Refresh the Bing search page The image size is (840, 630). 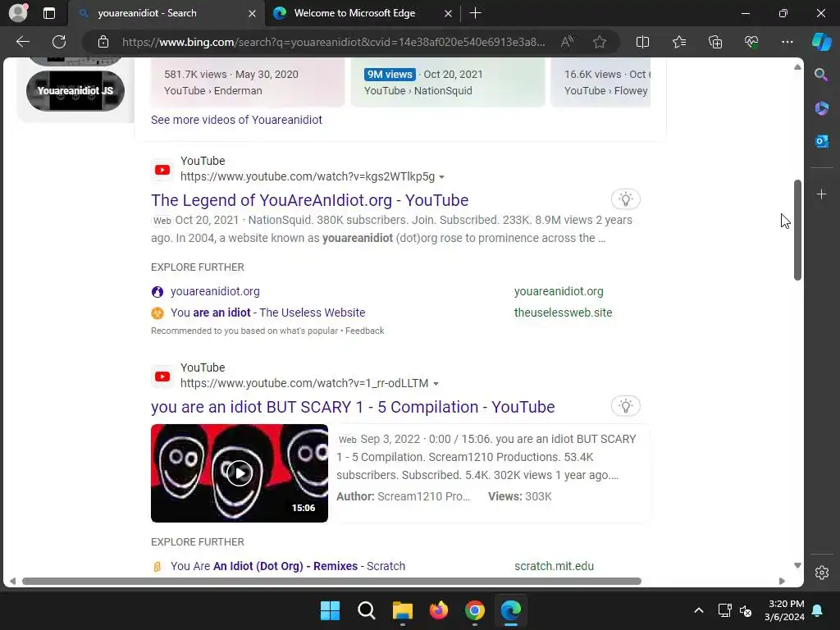point(59,42)
